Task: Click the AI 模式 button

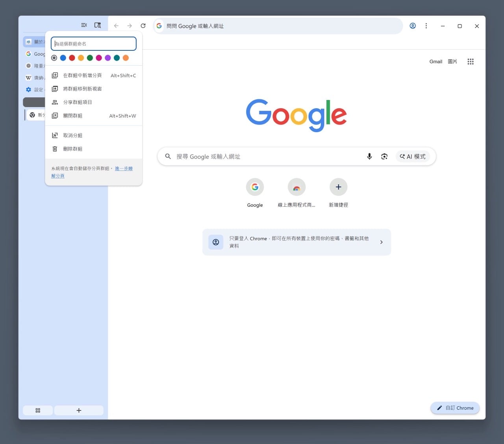Action: click(x=413, y=156)
